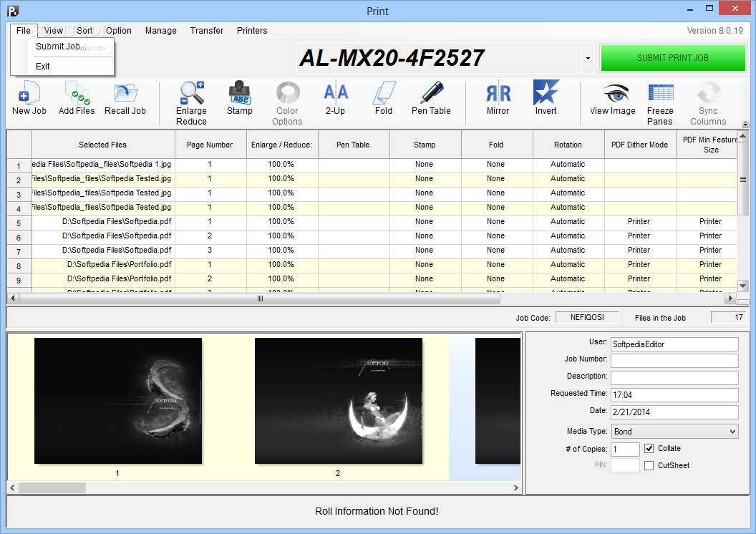Click the number of Copies field
The width and height of the screenshot is (756, 534).
[x=625, y=450]
